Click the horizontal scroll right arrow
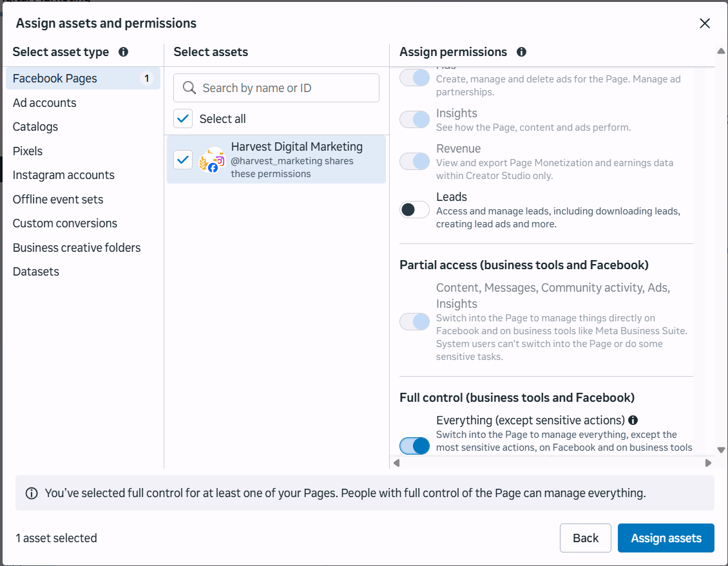 pyautogui.click(x=708, y=463)
